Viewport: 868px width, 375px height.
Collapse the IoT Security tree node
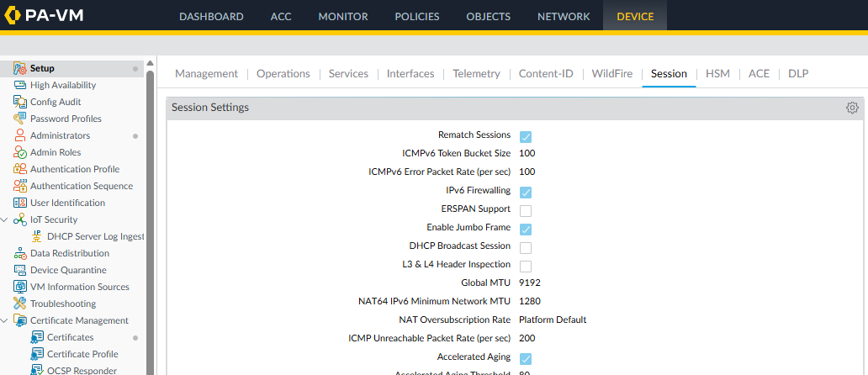(6, 219)
